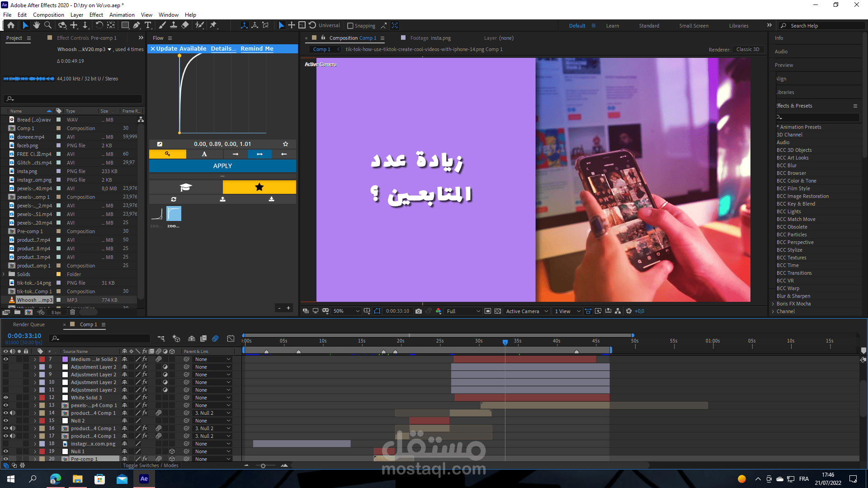Screen dimensions: 868x488
Task: Click the snapshot camera icon in viewer
Action: pos(419,311)
